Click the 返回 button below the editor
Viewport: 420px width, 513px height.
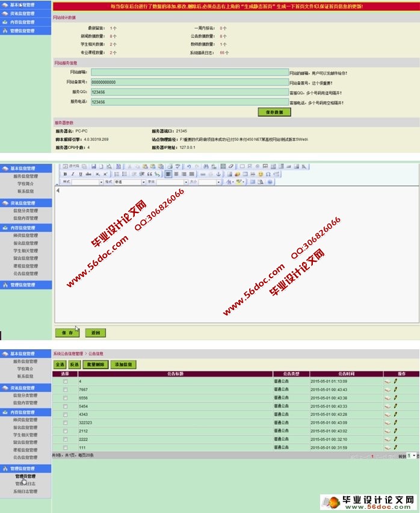tap(96, 333)
